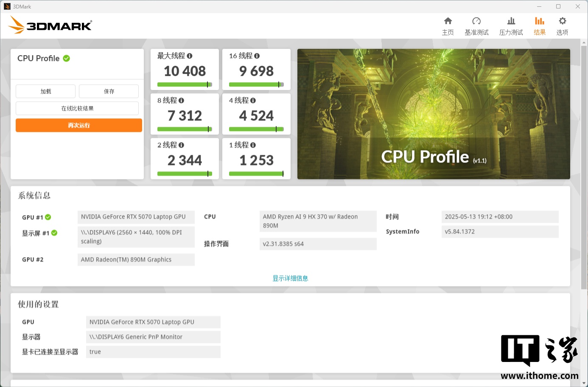This screenshot has height=387, width=588.
Task: Open the 结果 results chart icon
Action: pyautogui.click(x=540, y=21)
